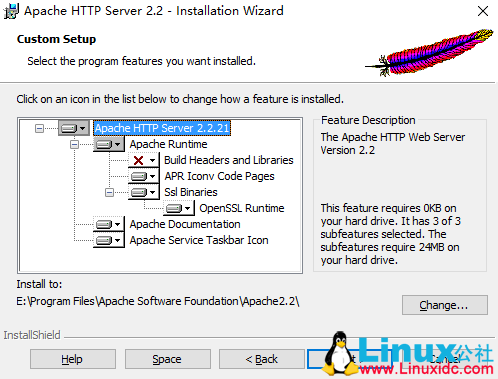Viewport: 498px width, 379px height.
Task: Select Build Headers and Libraries label
Action: [x=229, y=160]
